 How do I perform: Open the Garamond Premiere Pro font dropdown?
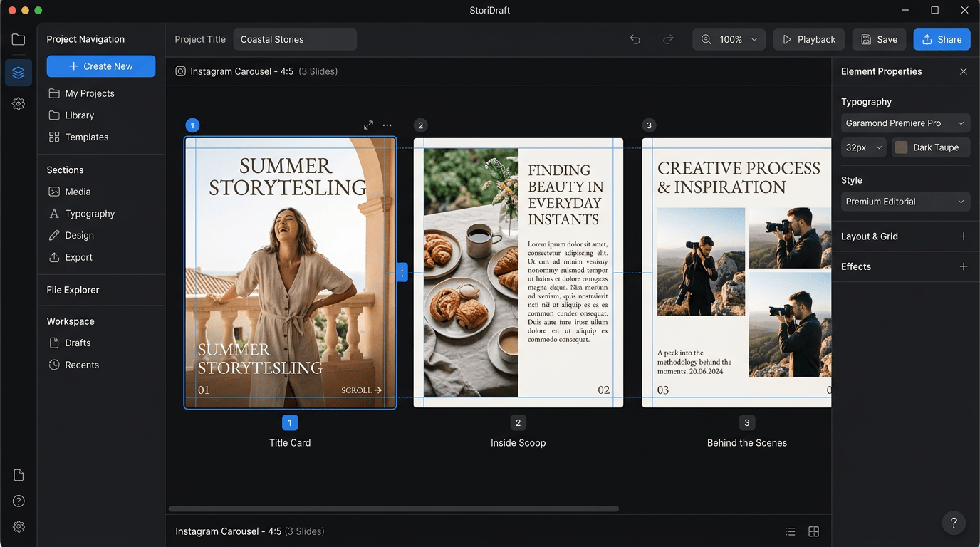905,123
